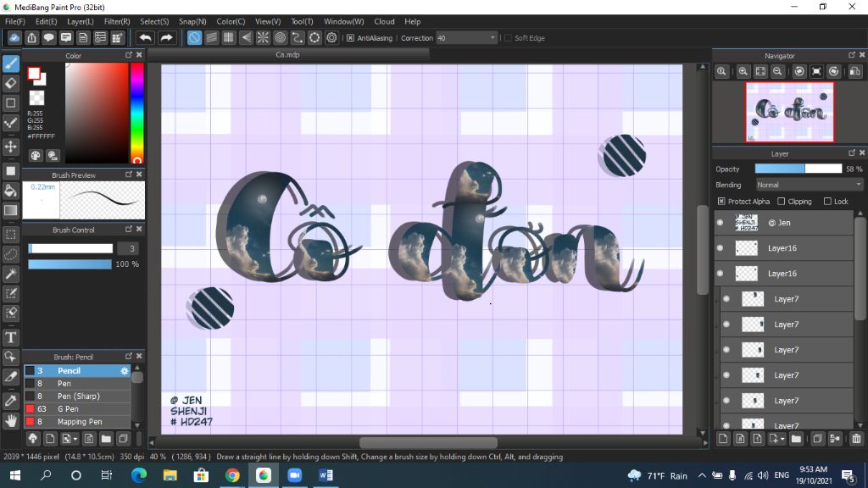Select the Brush tool in left toolbar
This screenshot has width=868, height=488.
tap(10, 64)
